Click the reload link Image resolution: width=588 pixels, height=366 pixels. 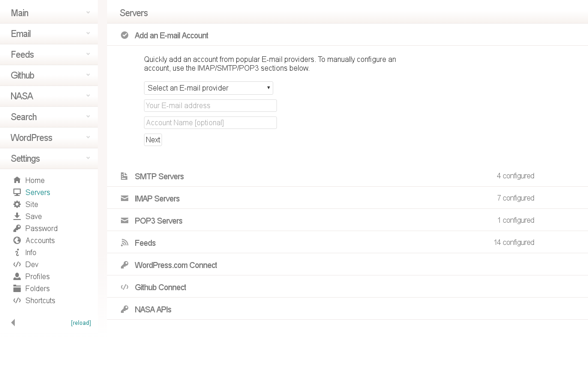point(81,323)
